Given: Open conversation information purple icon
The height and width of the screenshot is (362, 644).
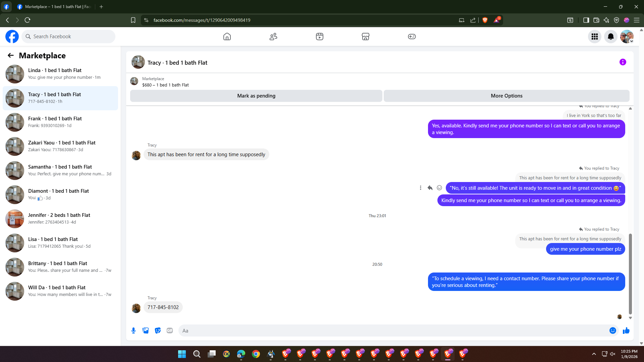Looking at the screenshot, I should tap(623, 62).
